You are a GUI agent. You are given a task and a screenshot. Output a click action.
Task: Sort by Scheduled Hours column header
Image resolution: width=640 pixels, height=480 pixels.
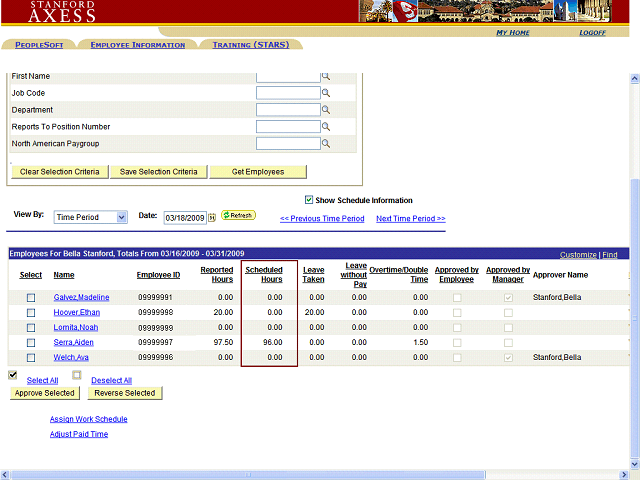(264, 275)
